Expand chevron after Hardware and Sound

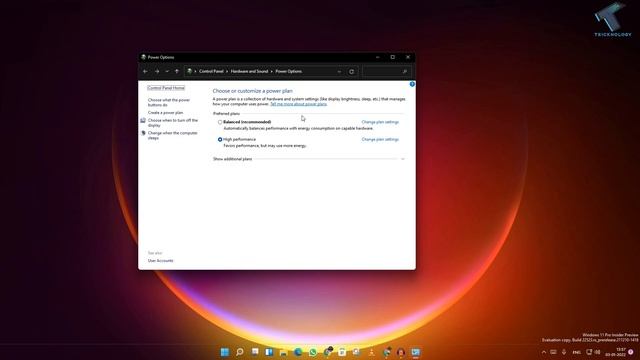[x=272, y=71]
